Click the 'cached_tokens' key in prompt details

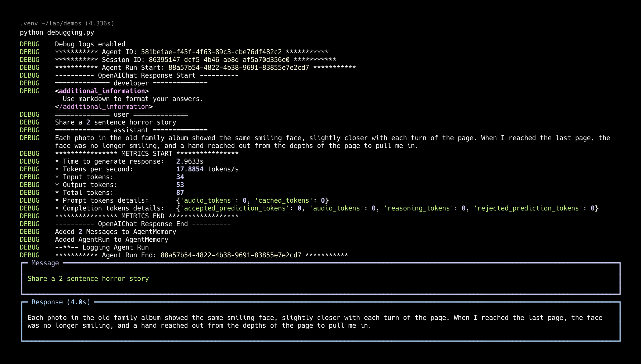(x=283, y=200)
